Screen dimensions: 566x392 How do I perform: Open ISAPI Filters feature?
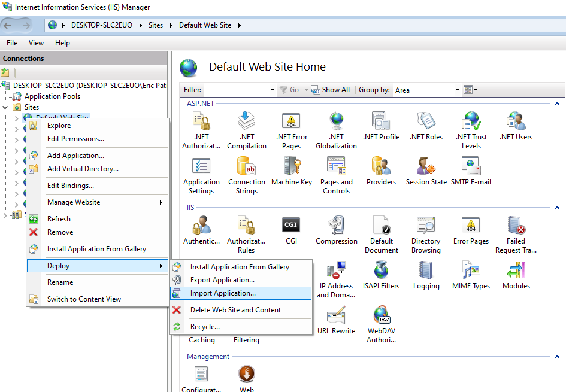click(x=381, y=275)
